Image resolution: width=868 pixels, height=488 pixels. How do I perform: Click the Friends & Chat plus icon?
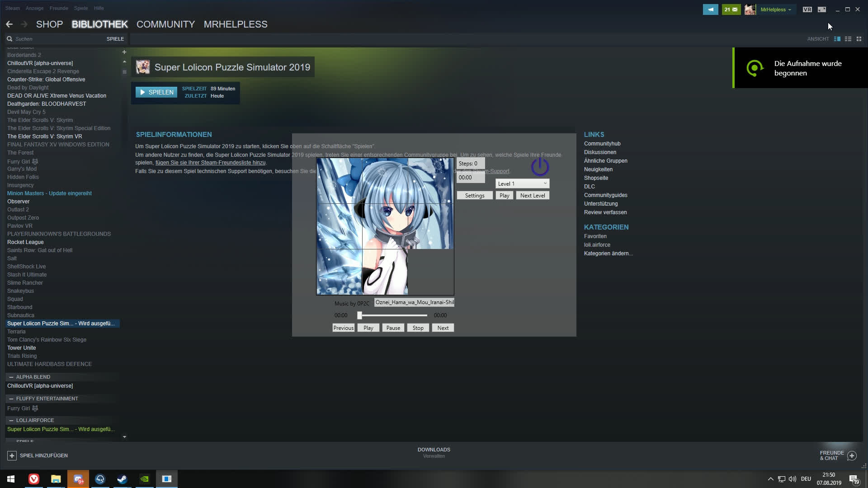coord(852,455)
